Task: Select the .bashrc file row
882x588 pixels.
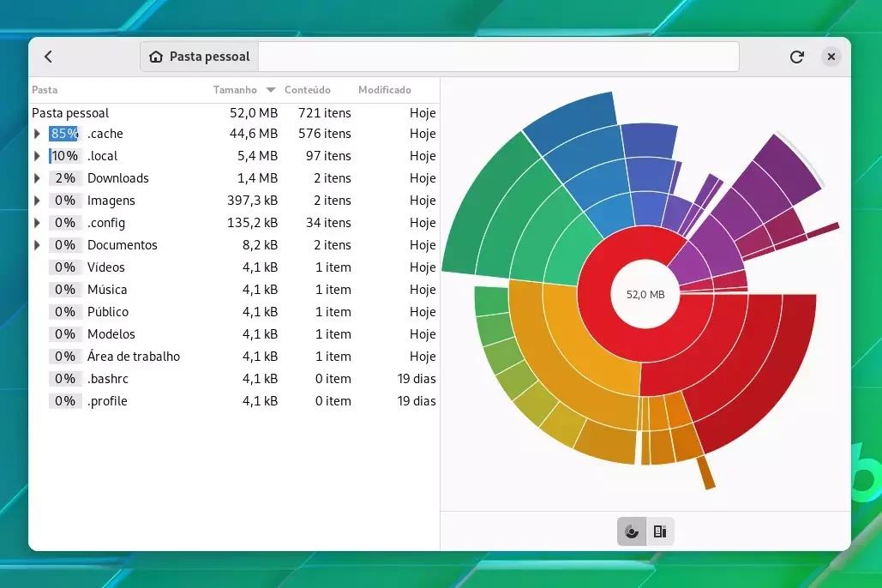Action: pos(233,379)
